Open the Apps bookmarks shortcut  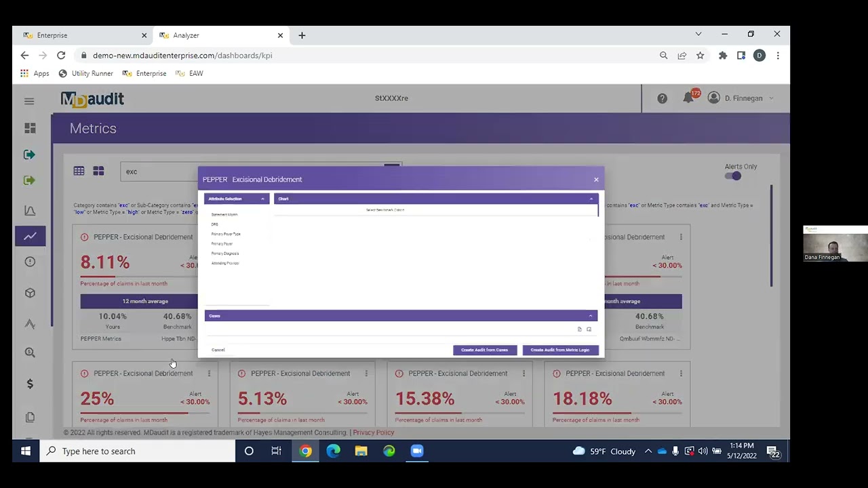(35, 73)
